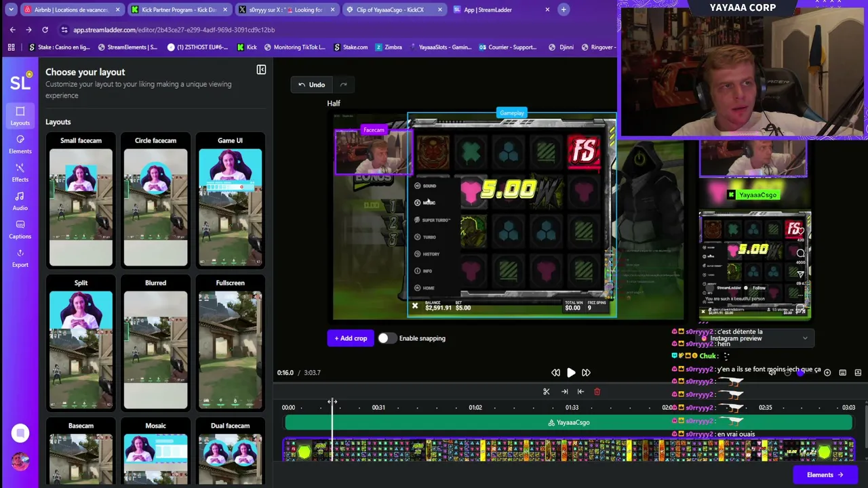Image resolution: width=868 pixels, height=488 pixels.
Task: Click the trim-to-start arrow icon
Action: [x=580, y=392]
